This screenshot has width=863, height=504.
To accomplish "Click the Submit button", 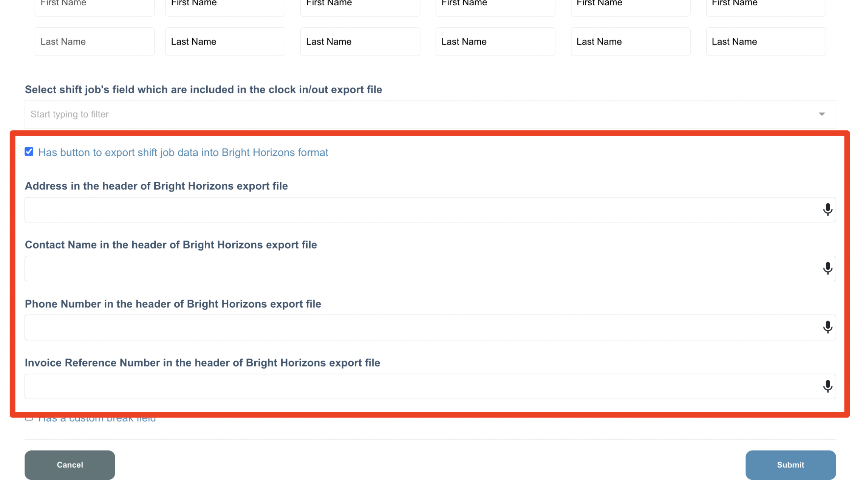I will pyautogui.click(x=790, y=465).
